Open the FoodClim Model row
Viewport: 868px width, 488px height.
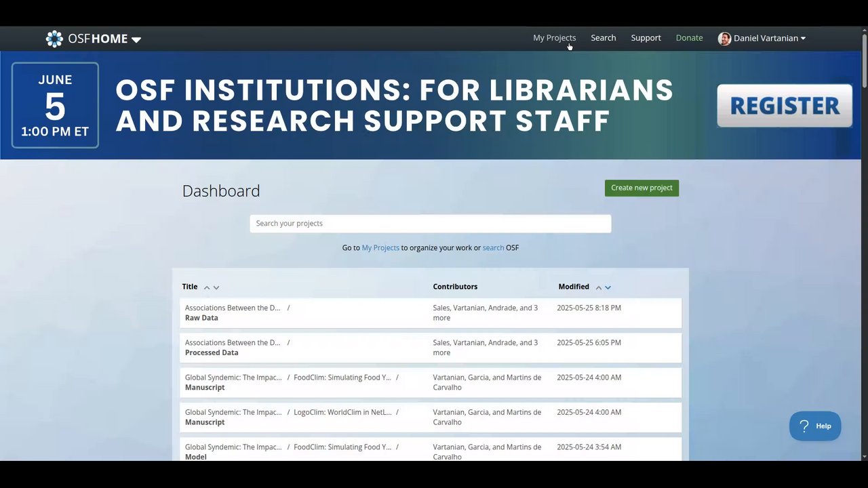point(431,449)
